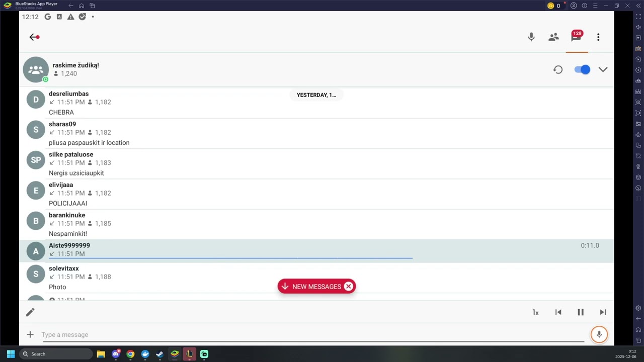This screenshot has height=362, width=644.
Task: Switch to messages tab with 128 badge
Action: [x=576, y=37]
